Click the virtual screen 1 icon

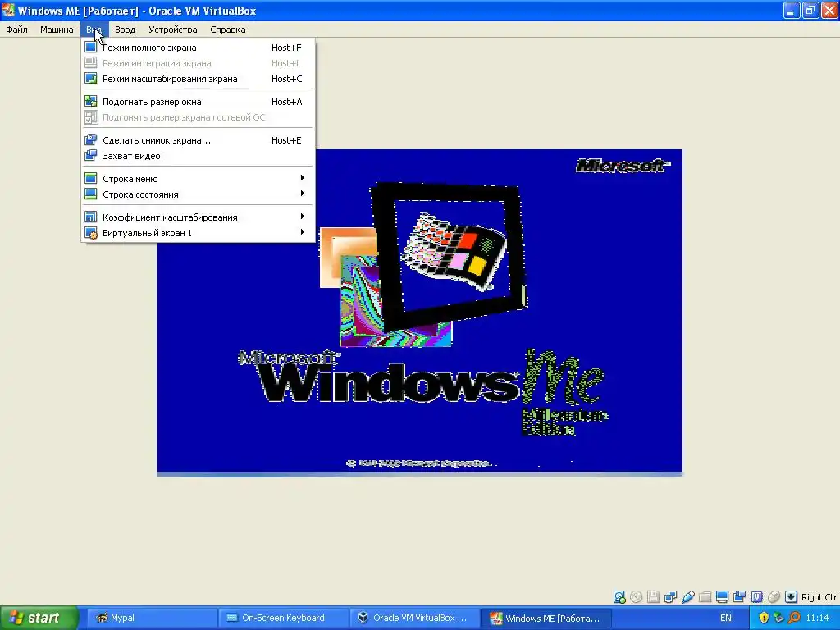90,233
